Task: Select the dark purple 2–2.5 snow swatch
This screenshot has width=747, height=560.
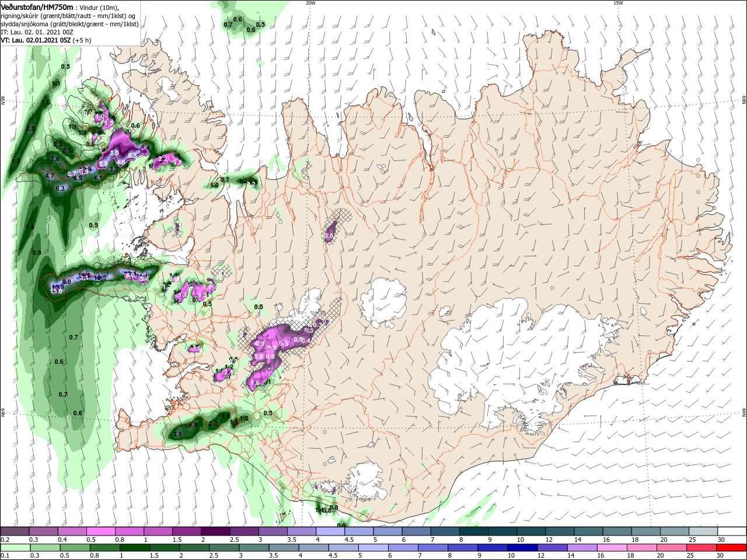Action: pos(215,531)
